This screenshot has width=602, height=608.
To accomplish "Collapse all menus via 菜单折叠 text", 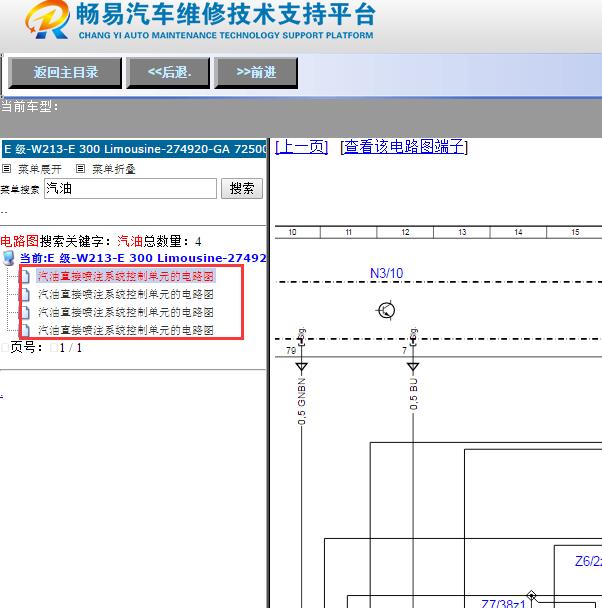I will tap(114, 169).
